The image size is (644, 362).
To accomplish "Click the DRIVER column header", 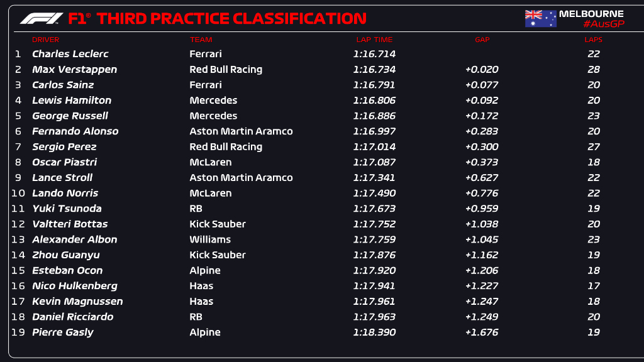I will 46,40.
